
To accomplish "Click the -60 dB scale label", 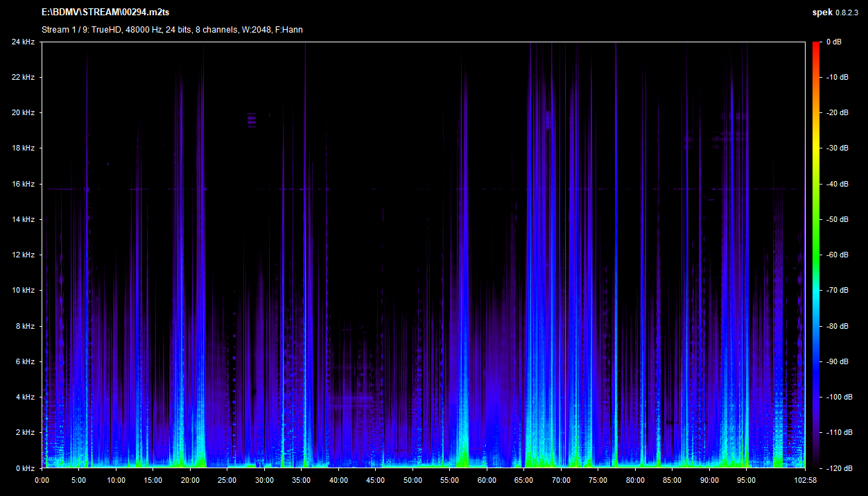I will [x=834, y=255].
